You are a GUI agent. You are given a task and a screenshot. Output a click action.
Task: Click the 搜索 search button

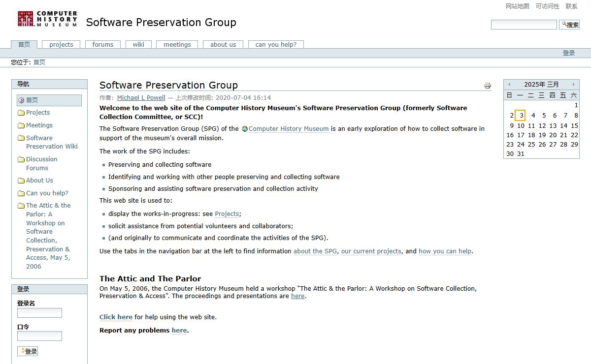(x=569, y=25)
